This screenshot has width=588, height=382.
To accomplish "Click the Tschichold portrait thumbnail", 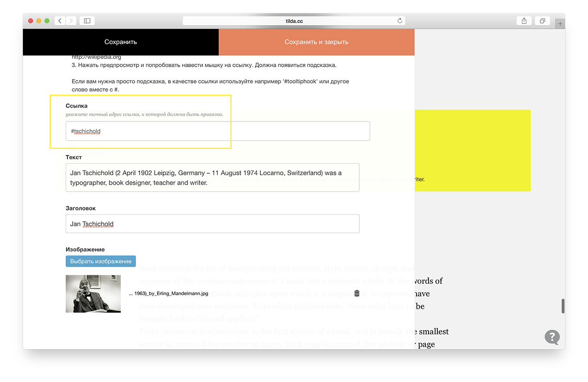I will tap(93, 294).
